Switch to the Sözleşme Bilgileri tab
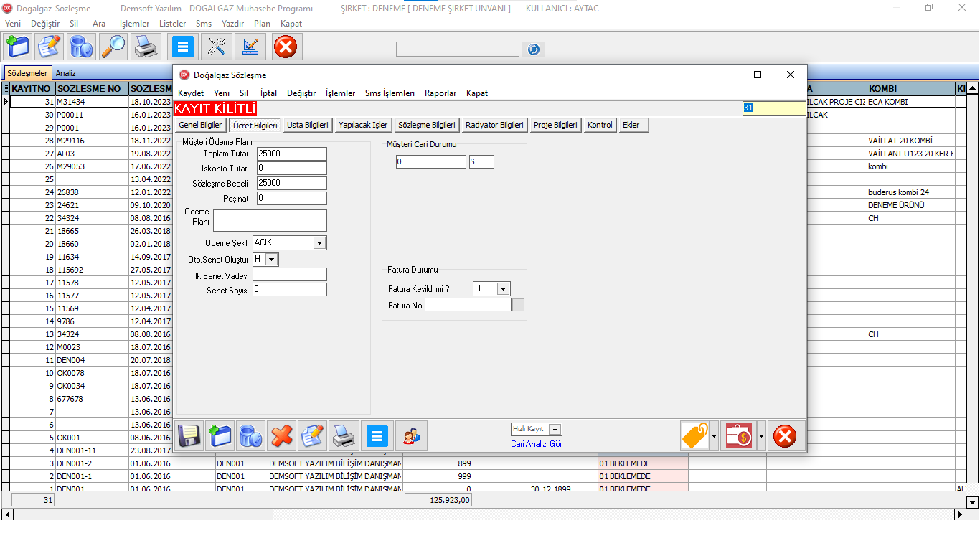The height and width of the screenshot is (538, 980). tap(426, 125)
